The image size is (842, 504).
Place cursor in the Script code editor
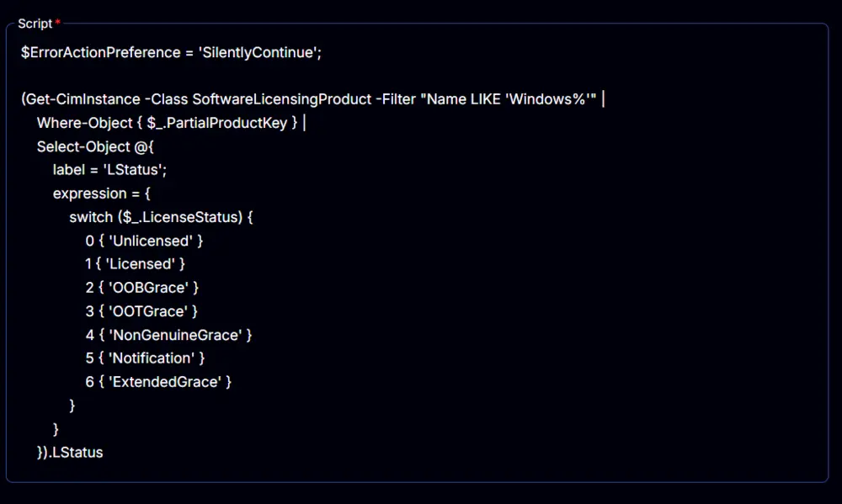[x=418, y=252]
